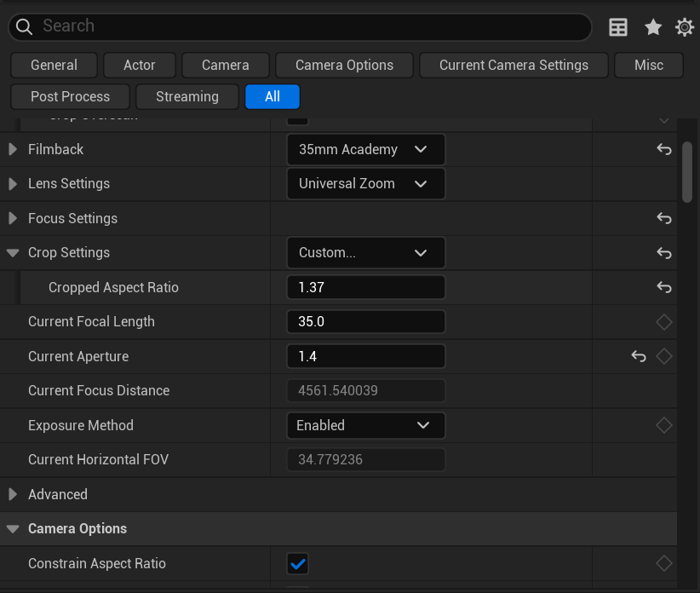Viewport: 700px width, 593px height.
Task: Click the Current Aperture label
Action: (x=78, y=356)
